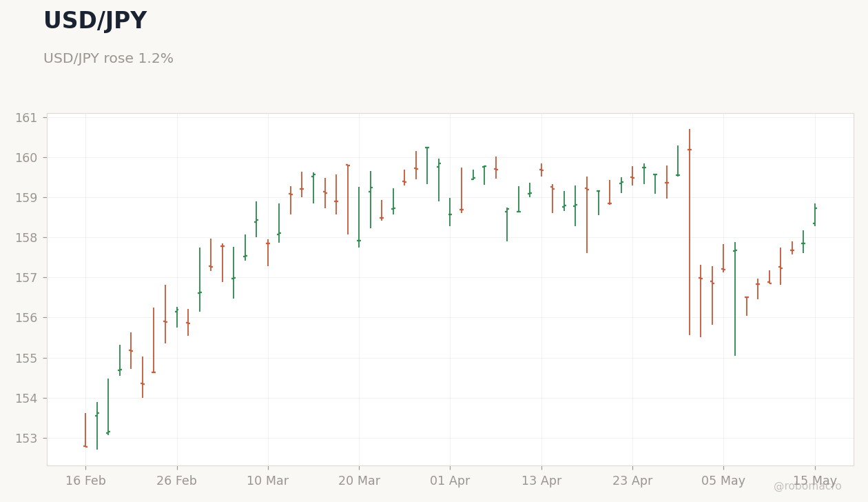Select the 05 May x-axis date label
The width and height of the screenshot is (868, 502).
point(723,481)
